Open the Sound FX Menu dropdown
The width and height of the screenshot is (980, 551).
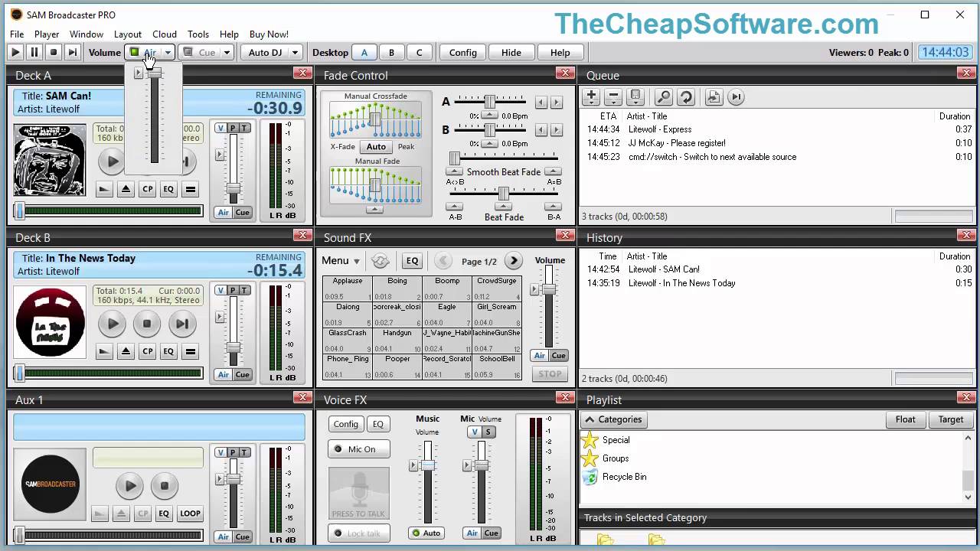341,261
